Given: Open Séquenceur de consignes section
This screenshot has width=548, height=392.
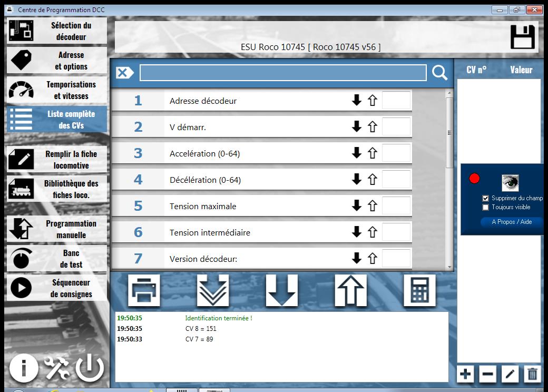Looking at the screenshot, I should click(57, 288).
